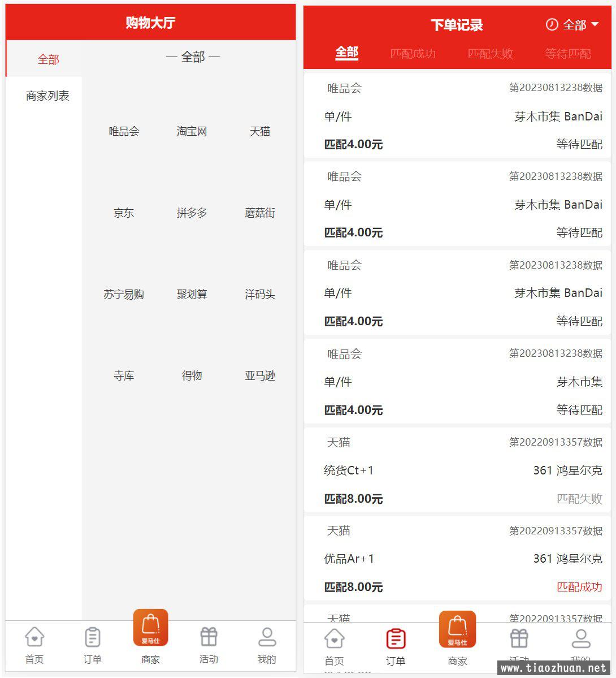The image size is (616, 678).
Task: Tap the orange 商家 bag icon in left screen
Action: pyautogui.click(x=150, y=628)
